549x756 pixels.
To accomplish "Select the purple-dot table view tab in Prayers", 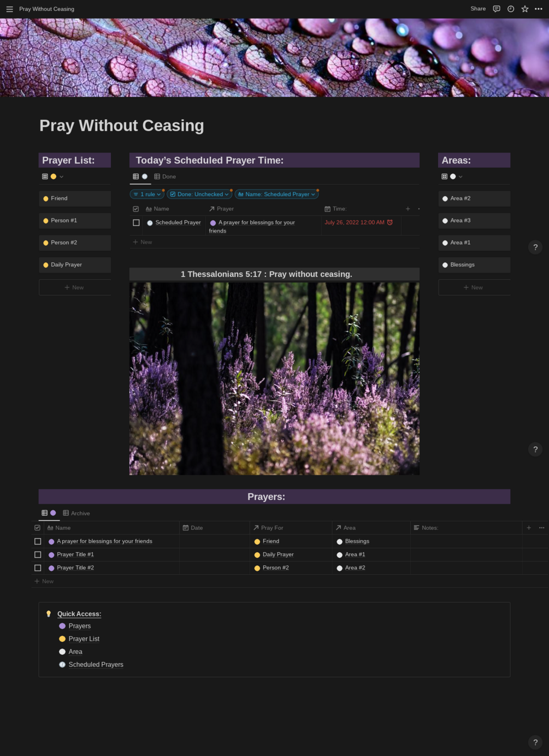I will [x=49, y=513].
